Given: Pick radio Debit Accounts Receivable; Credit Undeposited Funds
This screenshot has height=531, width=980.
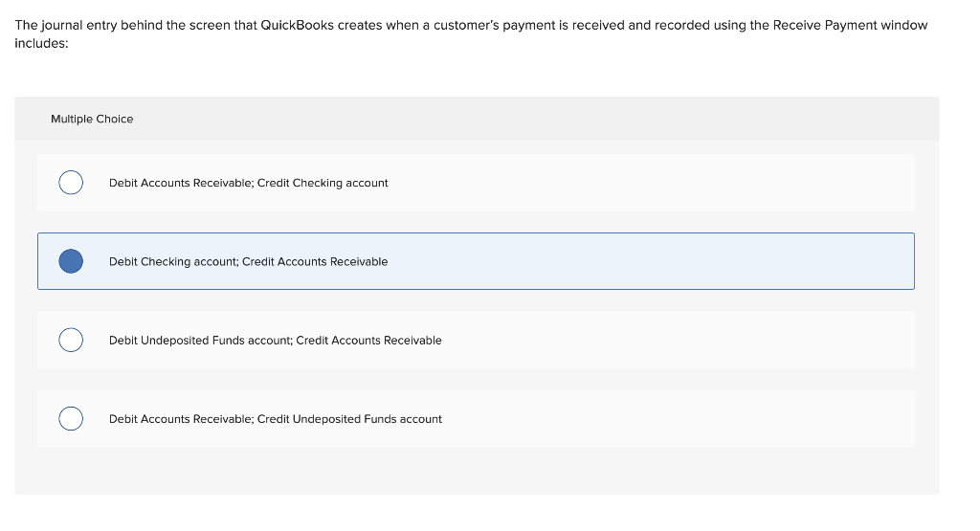Looking at the screenshot, I should tap(71, 418).
